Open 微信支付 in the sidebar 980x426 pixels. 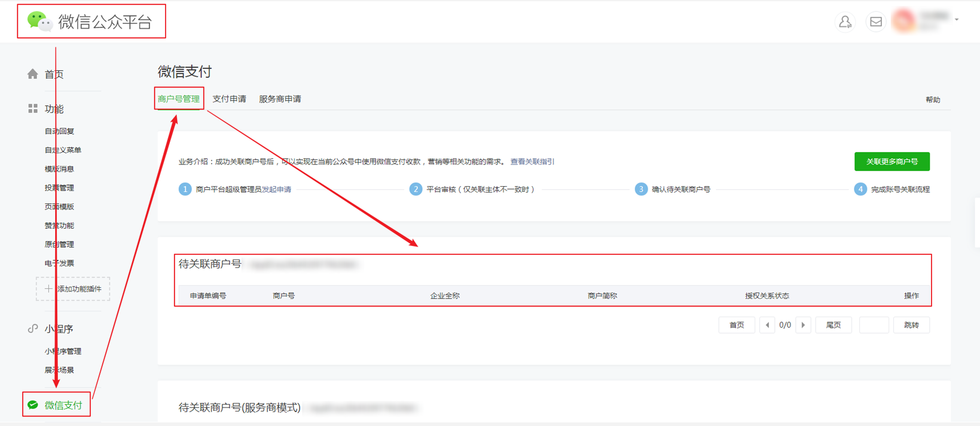[x=63, y=405]
